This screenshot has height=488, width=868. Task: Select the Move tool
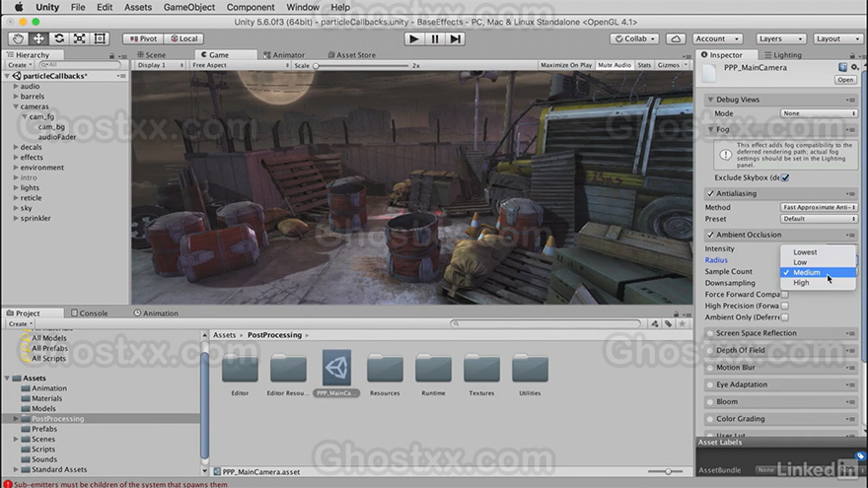[x=38, y=38]
